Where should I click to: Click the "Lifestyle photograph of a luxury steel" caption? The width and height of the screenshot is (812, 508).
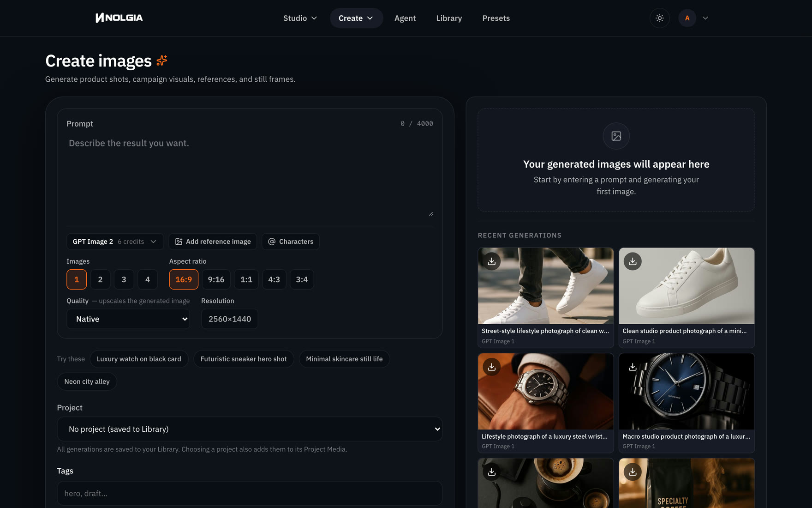click(544, 436)
